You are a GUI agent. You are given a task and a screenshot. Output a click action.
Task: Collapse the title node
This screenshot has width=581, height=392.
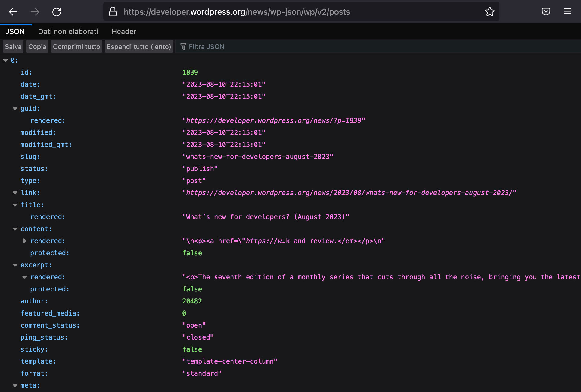pyautogui.click(x=15, y=205)
